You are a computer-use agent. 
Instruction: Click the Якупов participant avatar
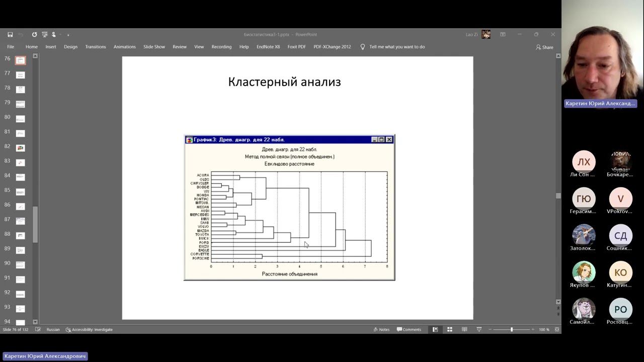[x=584, y=273]
